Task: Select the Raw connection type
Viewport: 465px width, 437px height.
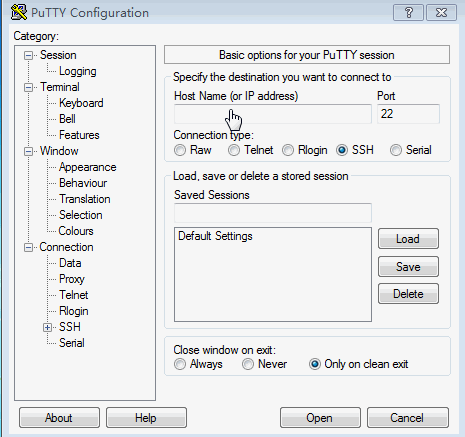Action: [x=180, y=150]
